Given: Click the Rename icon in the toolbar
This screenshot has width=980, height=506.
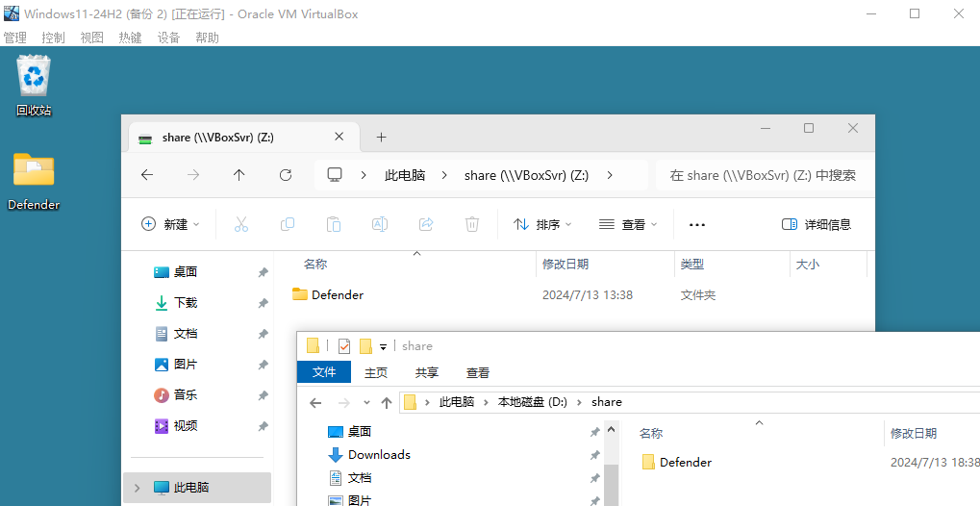Looking at the screenshot, I should pyautogui.click(x=380, y=224).
